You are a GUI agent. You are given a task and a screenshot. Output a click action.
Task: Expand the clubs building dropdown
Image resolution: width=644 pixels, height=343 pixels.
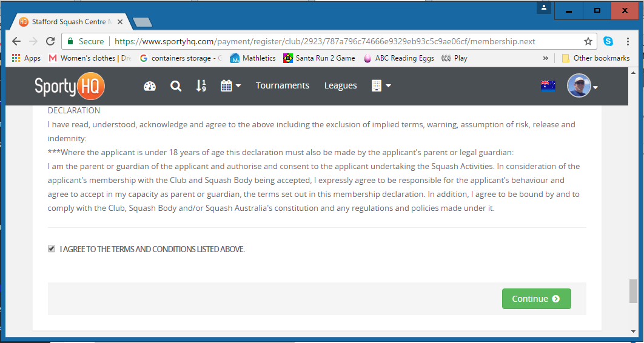pyautogui.click(x=381, y=86)
